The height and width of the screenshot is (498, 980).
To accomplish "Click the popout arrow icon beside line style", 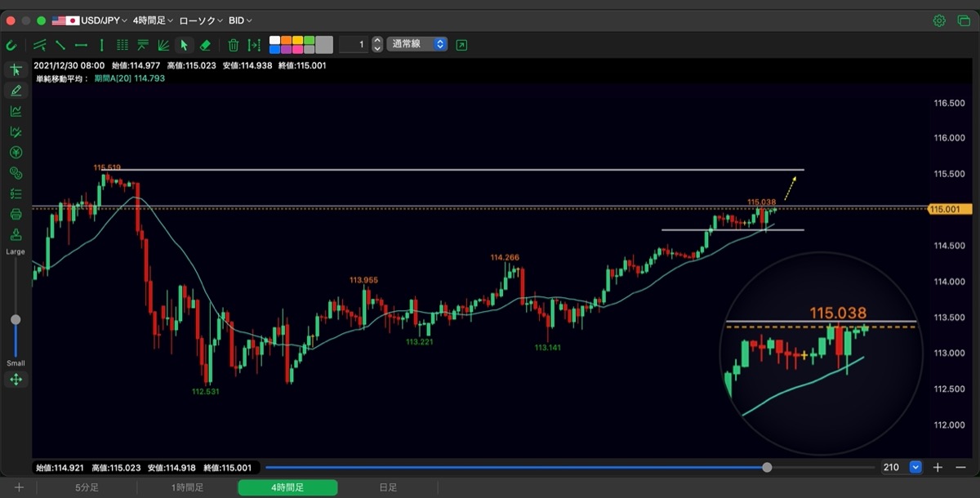I will 461,44.
